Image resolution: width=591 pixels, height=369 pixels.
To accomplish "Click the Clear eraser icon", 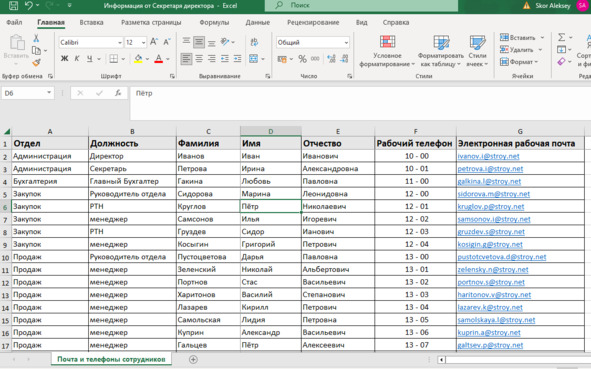I will pyautogui.click(x=562, y=61).
